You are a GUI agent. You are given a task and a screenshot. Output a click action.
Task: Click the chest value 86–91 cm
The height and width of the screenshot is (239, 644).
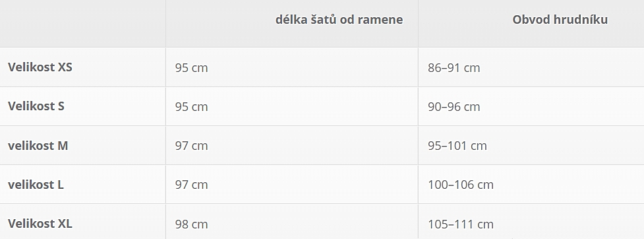point(454,68)
